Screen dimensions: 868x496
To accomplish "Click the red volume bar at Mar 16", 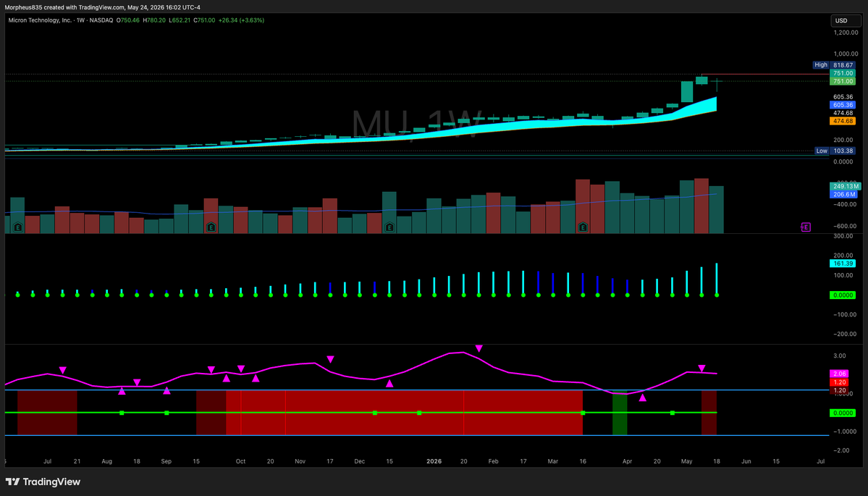I will click(582, 206).
